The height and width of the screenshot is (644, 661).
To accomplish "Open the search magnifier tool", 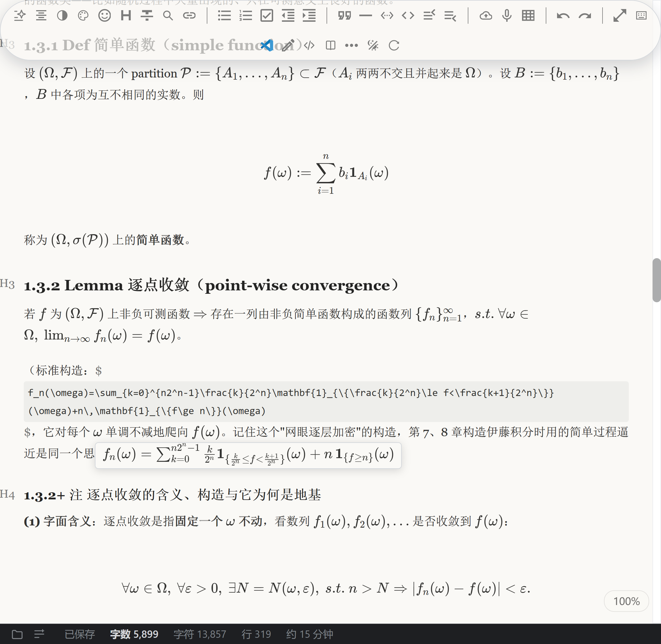I will pos(168,16).
